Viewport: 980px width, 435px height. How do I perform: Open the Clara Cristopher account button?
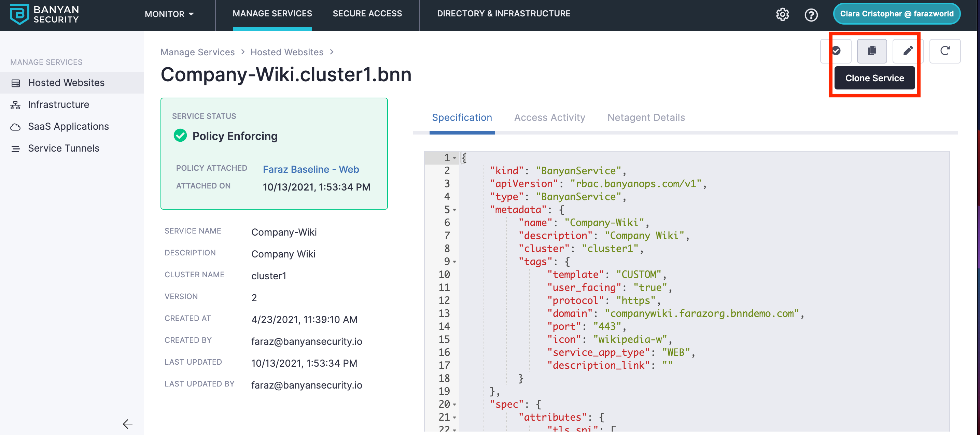[896, 14]
